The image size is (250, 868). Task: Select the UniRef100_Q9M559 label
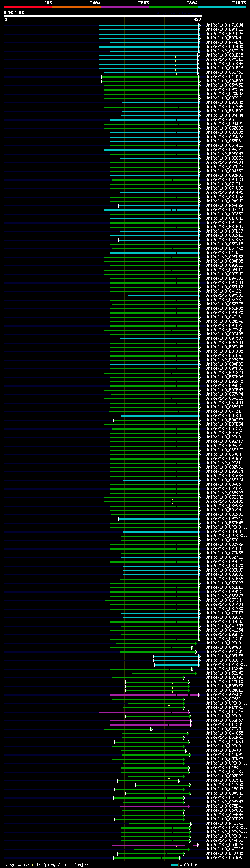coord(224,90)
